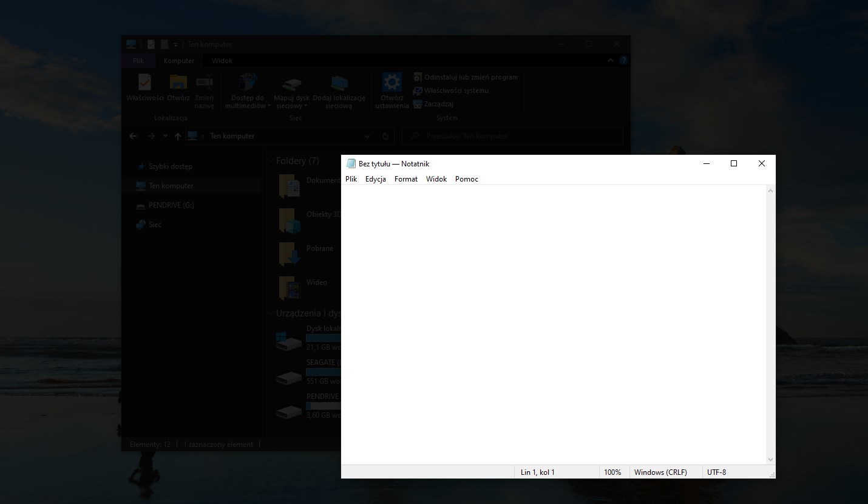The image size is (868, 504).
Task: Click the Otwórz ustawienia gear button
Action: pyautogui.click(x=392, y=92)
